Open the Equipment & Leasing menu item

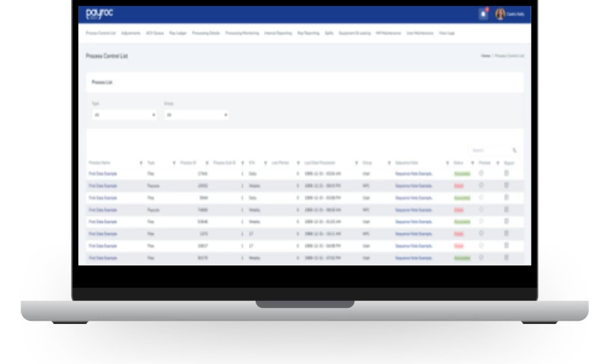point(354,33)
